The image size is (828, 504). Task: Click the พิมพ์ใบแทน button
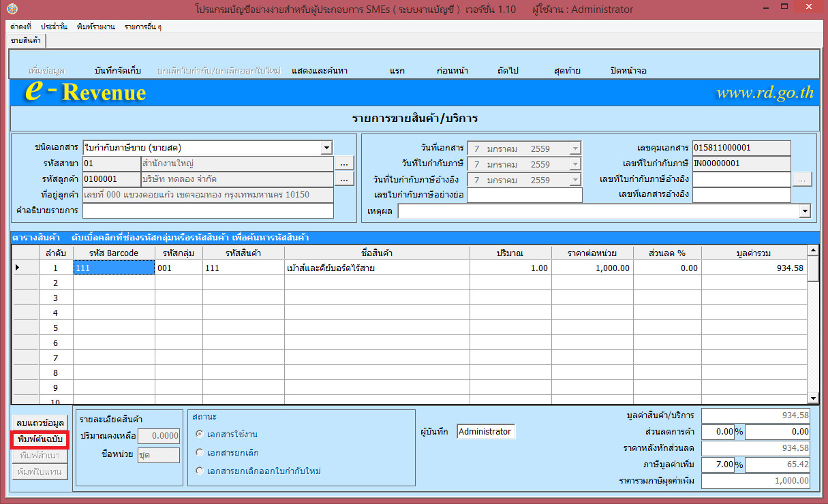pyautogui.click(x=40, y=471)
